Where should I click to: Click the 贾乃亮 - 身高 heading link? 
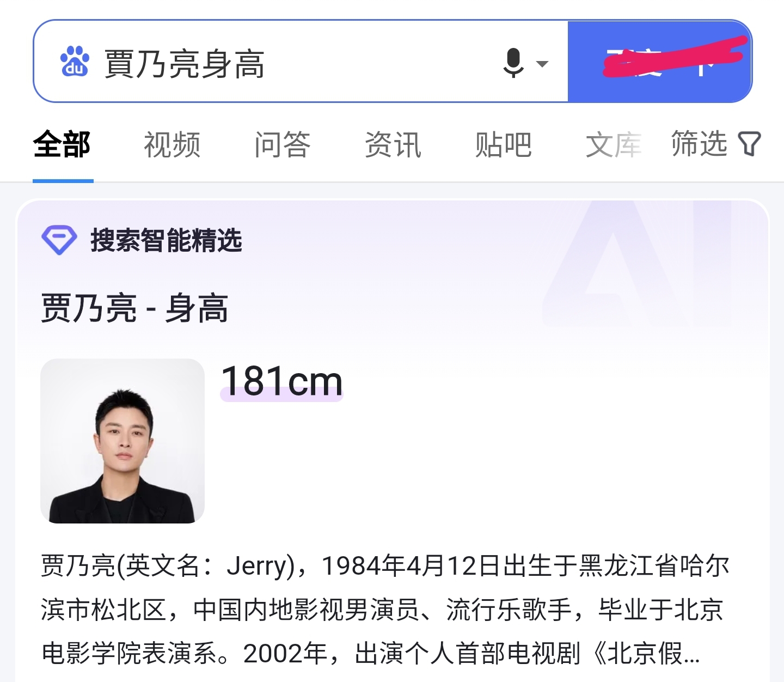pos(134,309)
